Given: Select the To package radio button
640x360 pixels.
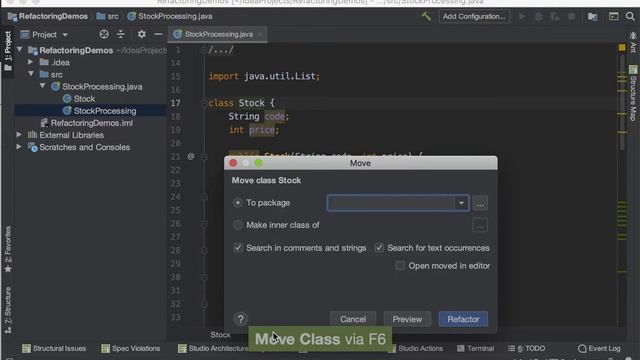Looking at the screenshot, I should pos(238,203).
